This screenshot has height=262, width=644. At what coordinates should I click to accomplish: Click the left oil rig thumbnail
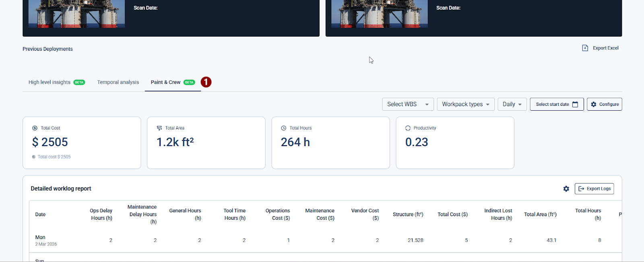pos(76,14)
